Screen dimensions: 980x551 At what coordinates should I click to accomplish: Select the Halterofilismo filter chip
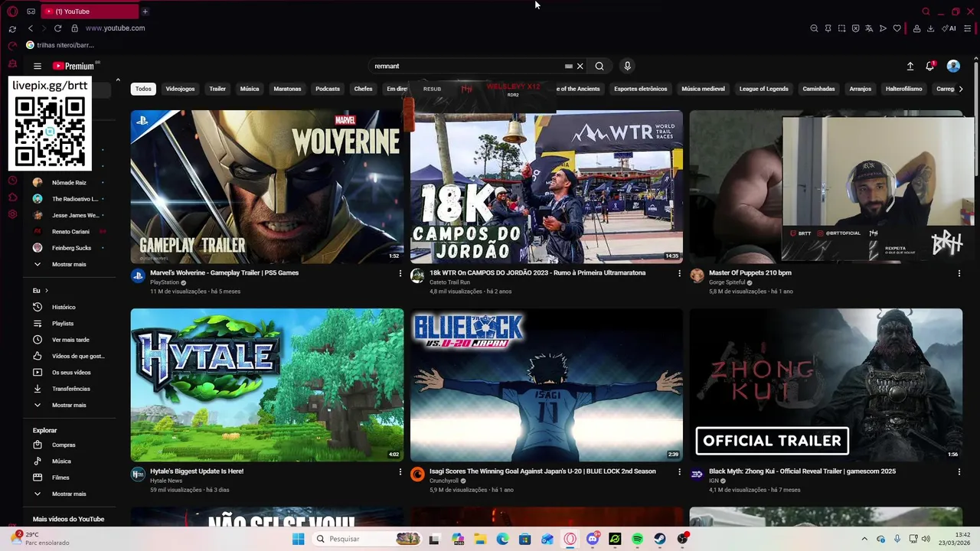click(x=903, y=89)
